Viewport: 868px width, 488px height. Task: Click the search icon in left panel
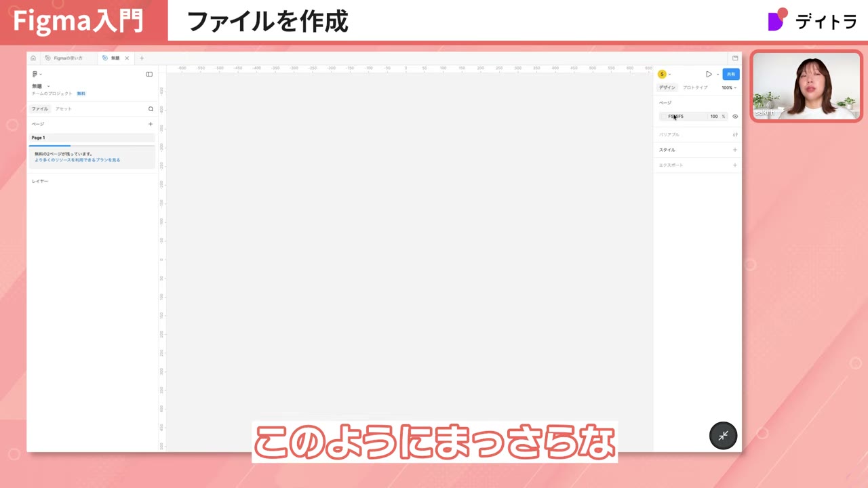tap(151, 108)
